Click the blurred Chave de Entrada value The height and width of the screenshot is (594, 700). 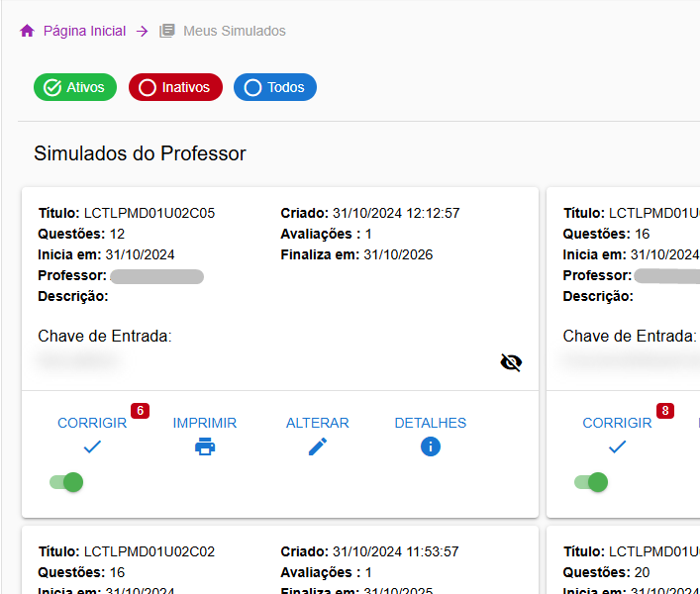(x=79, y=362)
